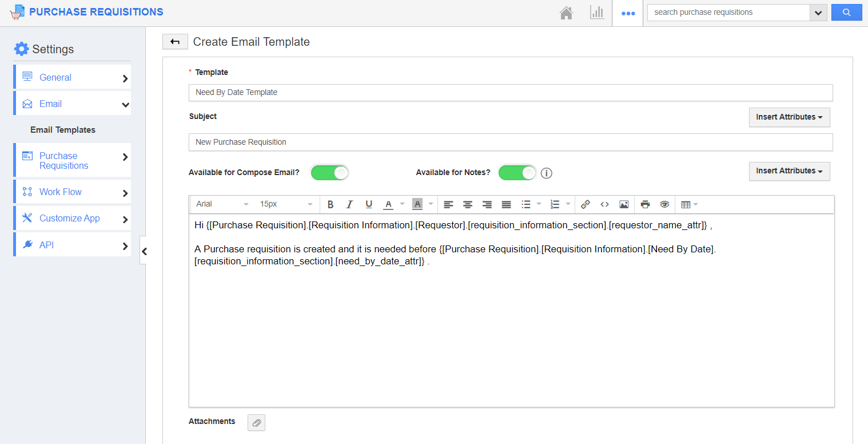Open the font color picker
868x444 pixels.
388,204
